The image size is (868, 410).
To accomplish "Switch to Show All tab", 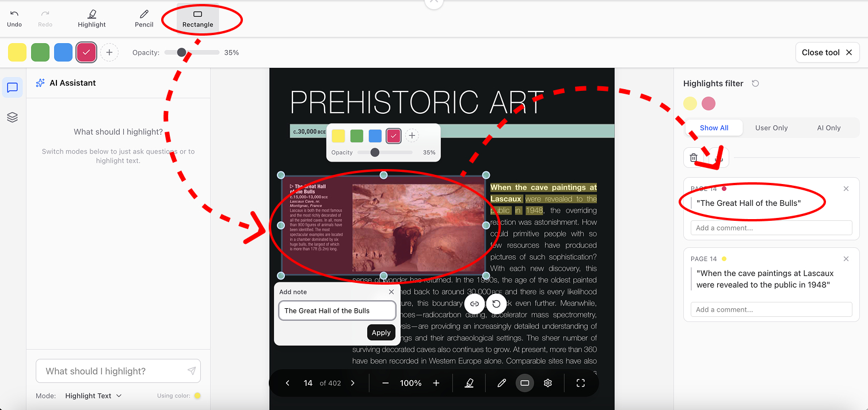I will coord(714,128).
